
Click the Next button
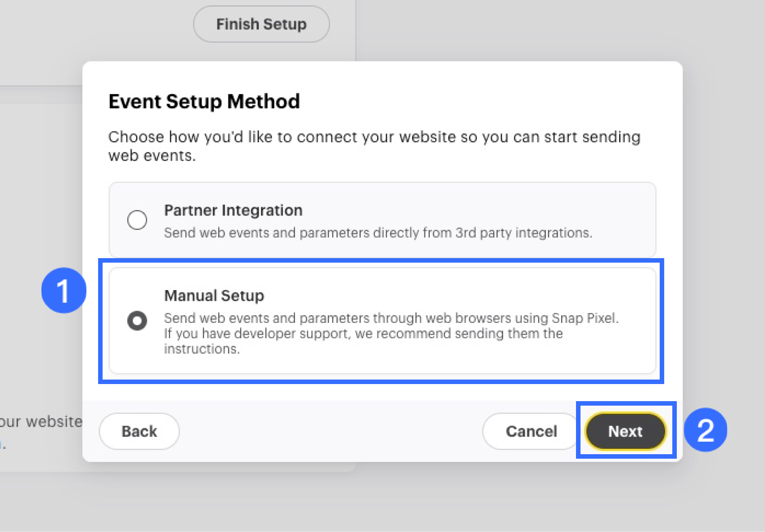pyautogui.click(x=625, y=431)
